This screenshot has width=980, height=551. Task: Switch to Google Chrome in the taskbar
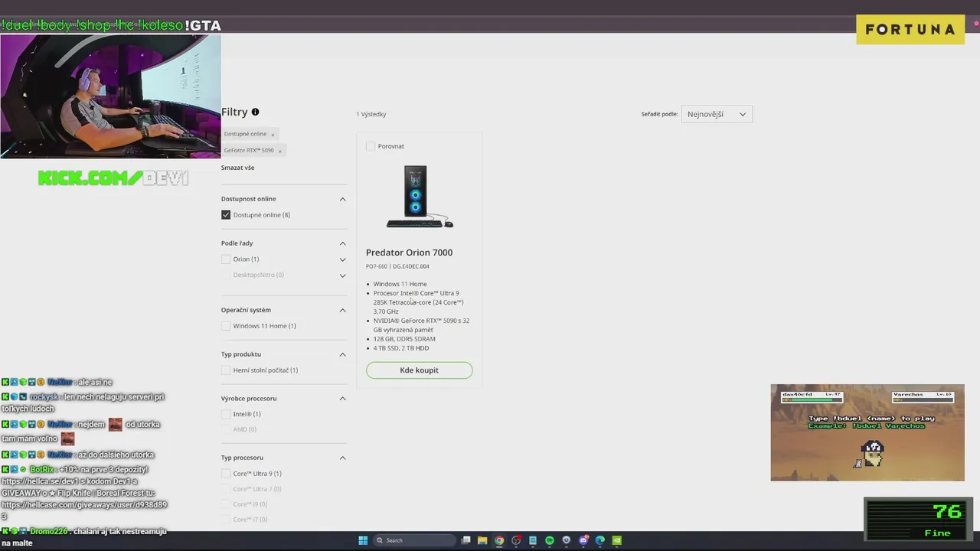coord(499,540)
